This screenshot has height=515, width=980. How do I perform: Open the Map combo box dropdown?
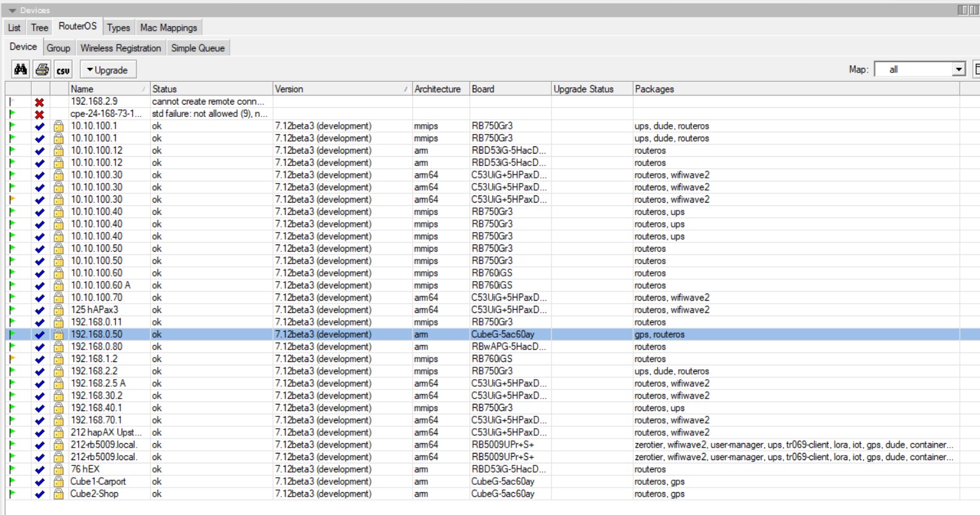[x=958, y=69]
